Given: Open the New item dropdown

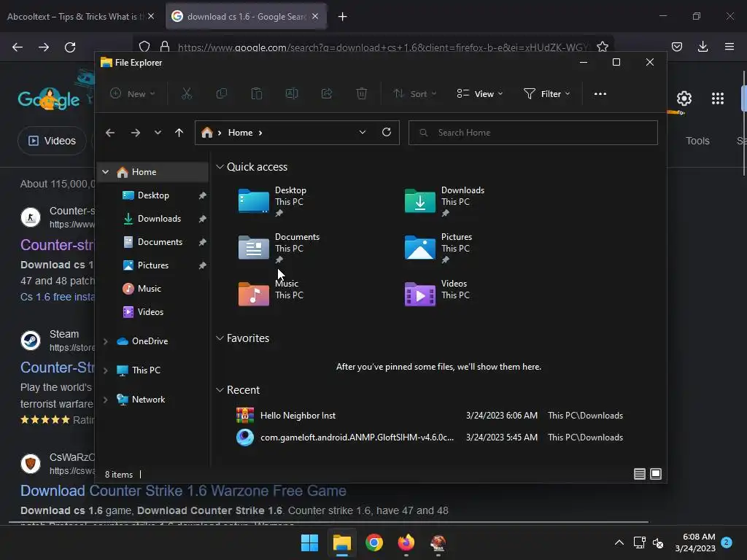Looking at the screenshot, I should pos(133,94).
